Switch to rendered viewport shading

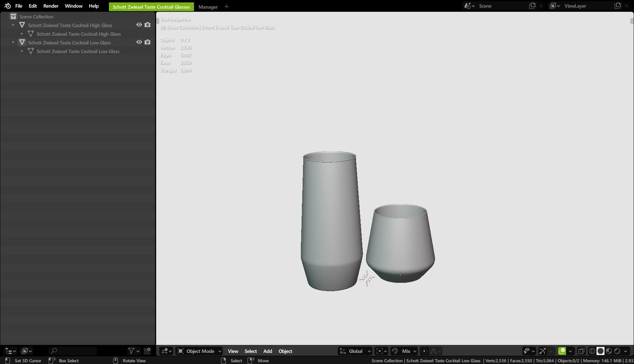click(x=617, y=351)
